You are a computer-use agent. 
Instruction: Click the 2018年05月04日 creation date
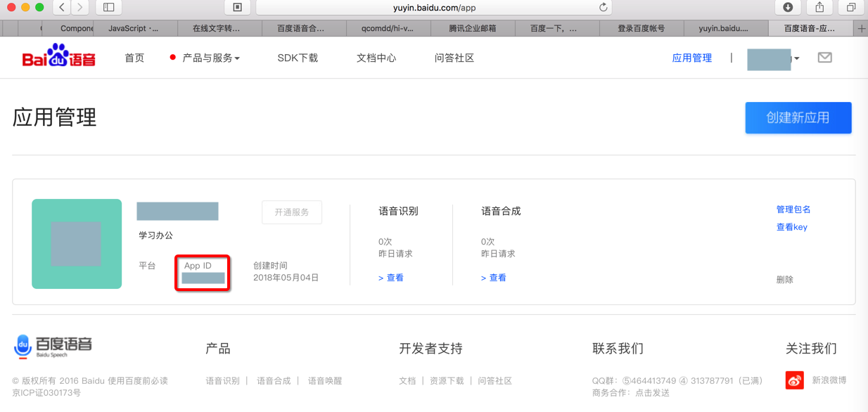(x=286, y=278)
